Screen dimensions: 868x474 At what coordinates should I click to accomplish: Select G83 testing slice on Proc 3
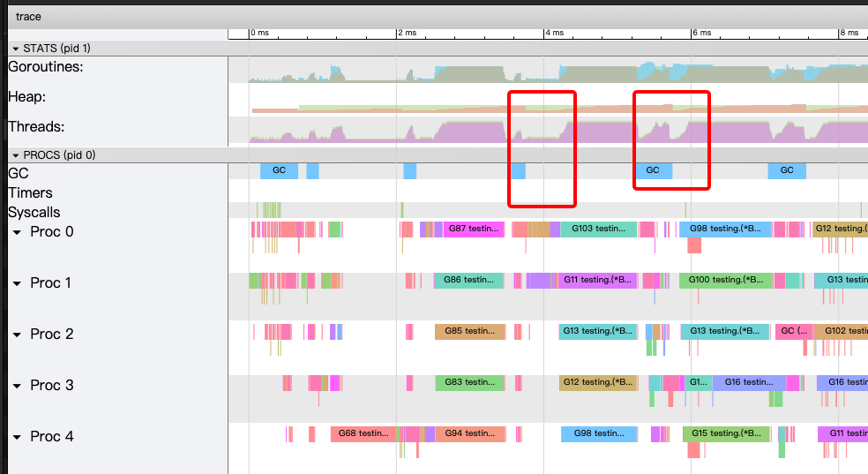470,382
